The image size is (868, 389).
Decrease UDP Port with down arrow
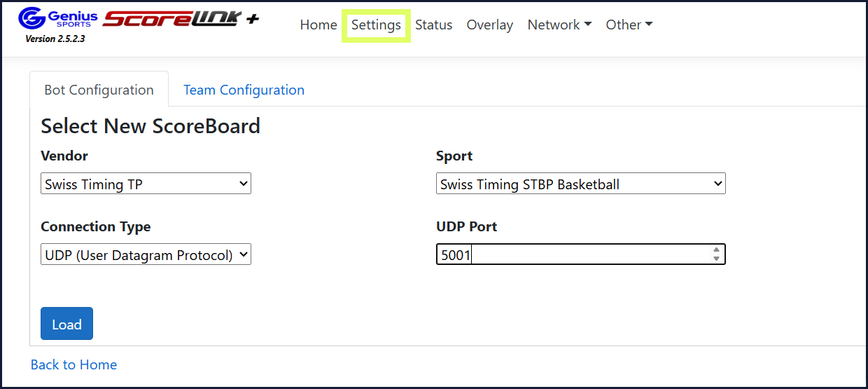pyautogui.click(x=716, y=259)
